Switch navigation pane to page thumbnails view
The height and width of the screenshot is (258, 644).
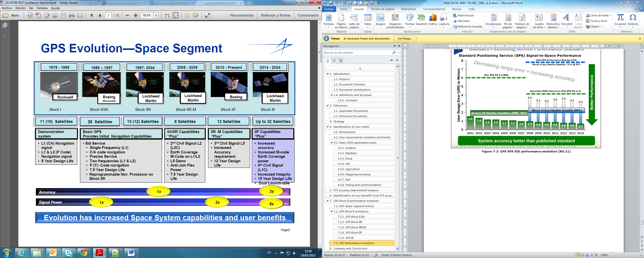coord(334,60)
